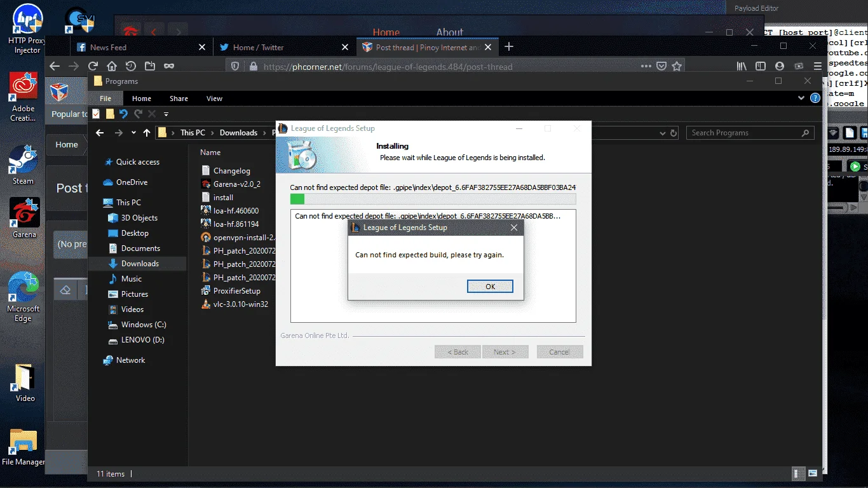The image size is (868, 488).
Task: Open Customize Quick Access Toolbar dropdown
Action: pos(166,114)
